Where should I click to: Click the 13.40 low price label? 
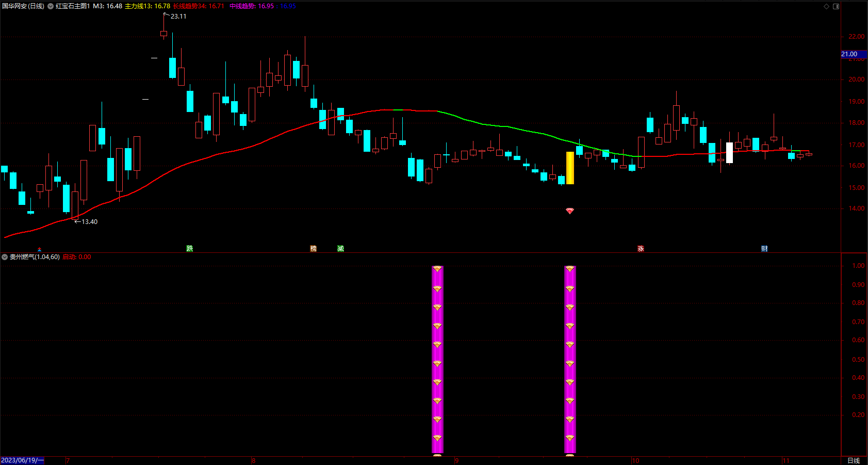[x=89, y=222]
